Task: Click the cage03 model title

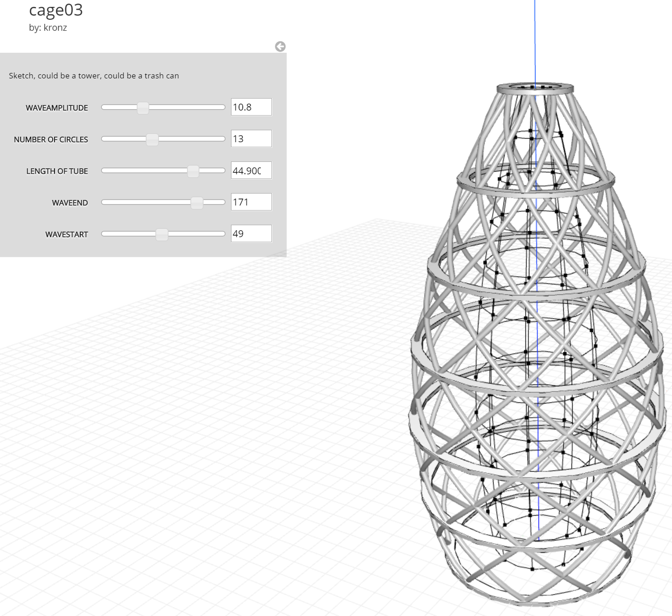Action: 56,10
